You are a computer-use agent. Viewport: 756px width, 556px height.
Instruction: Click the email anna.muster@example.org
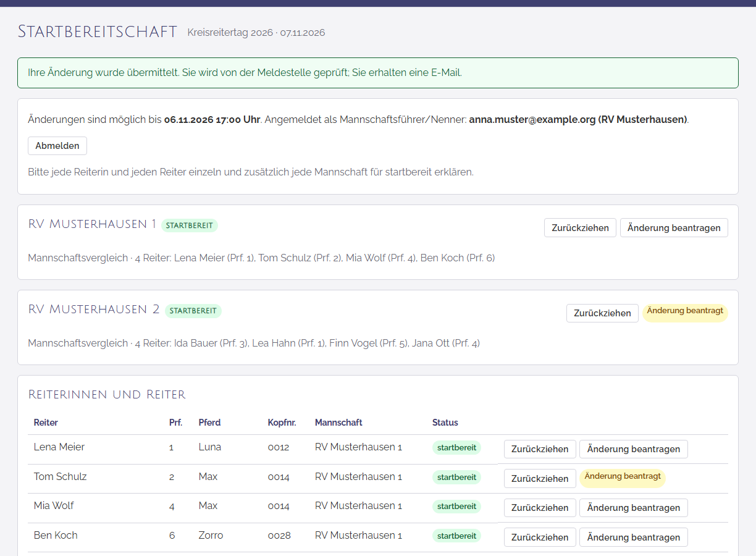(x=531, y=119)
